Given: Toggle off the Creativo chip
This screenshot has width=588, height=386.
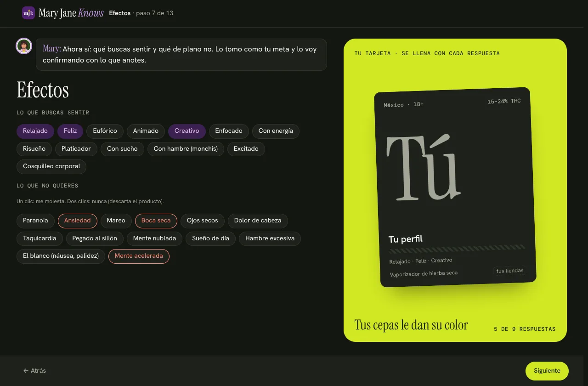Looking at the screenshot, I should (x=187, y=131).
